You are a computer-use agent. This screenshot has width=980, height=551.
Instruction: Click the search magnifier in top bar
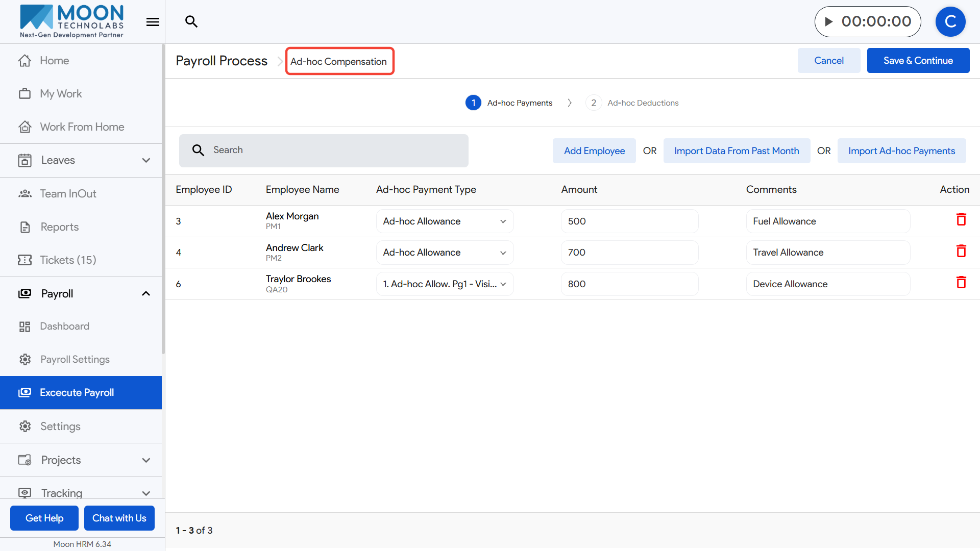tap(191, 21)
